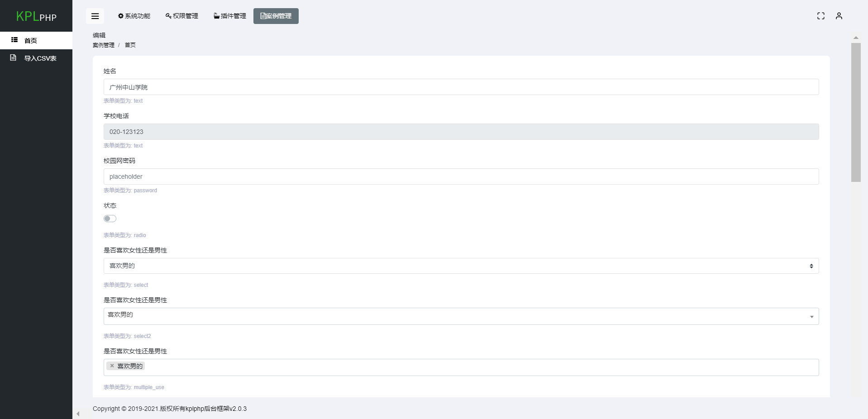Go to 首页 in the sidebar
This screenshot has width=868, height=419.
(x=36, y=40)
